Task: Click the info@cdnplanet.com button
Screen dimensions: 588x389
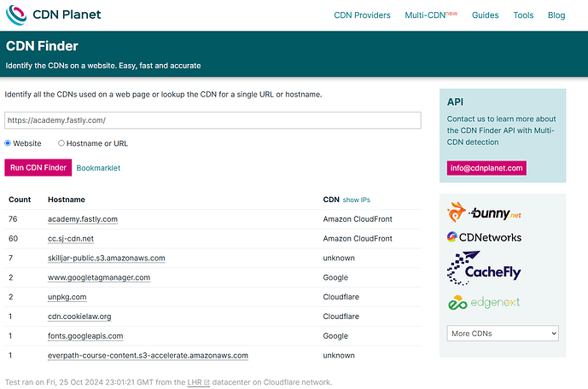Action: 486,168
